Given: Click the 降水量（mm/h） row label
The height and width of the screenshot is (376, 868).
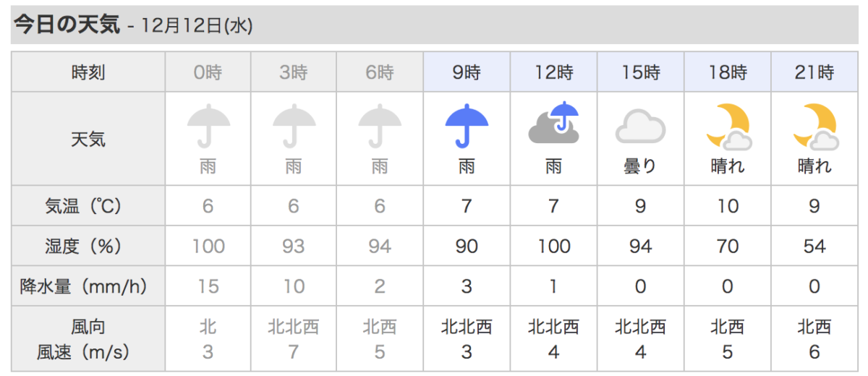Looking at the screenshot, I should click(88, 287).
